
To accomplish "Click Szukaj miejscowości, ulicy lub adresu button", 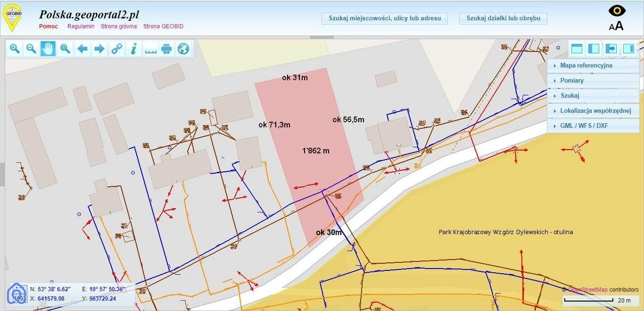I will coord(385,18).
